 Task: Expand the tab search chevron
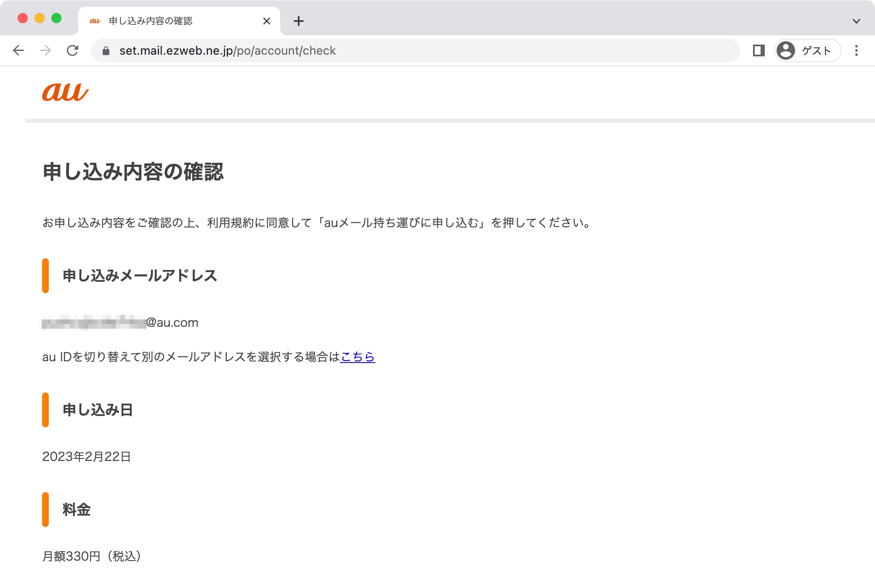856,21
